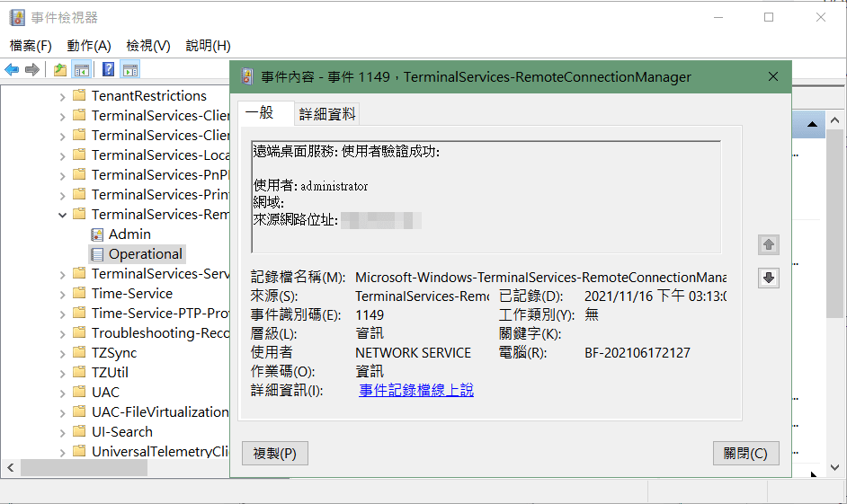Click the Back arrow toolbar icon
The width and height of the screenshot is (847, 504).
[12, 70]
